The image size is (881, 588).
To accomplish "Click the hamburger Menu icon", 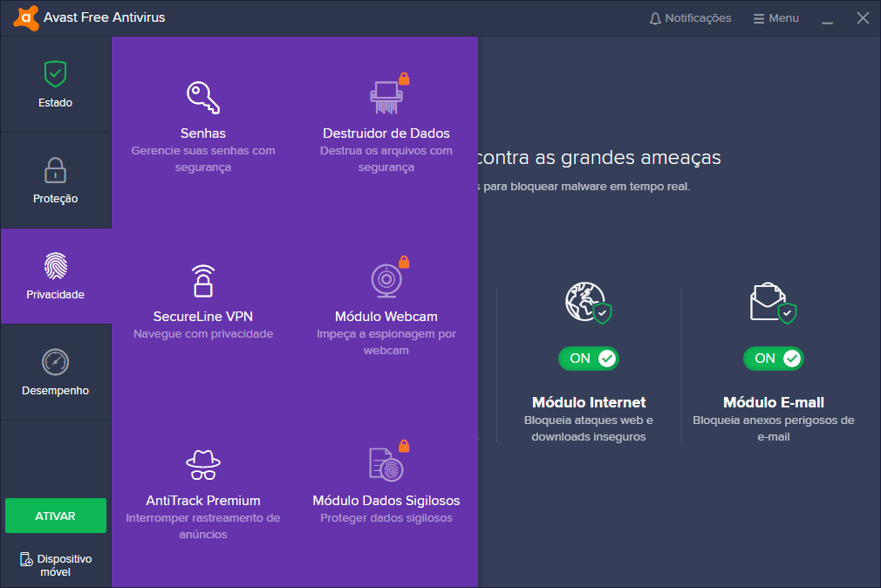I will tap(759, 18).
